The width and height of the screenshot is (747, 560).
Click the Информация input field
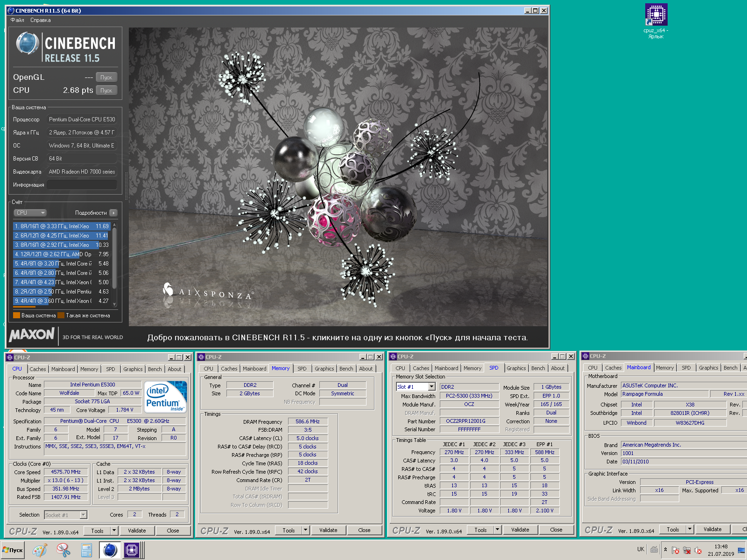point(82,185)
